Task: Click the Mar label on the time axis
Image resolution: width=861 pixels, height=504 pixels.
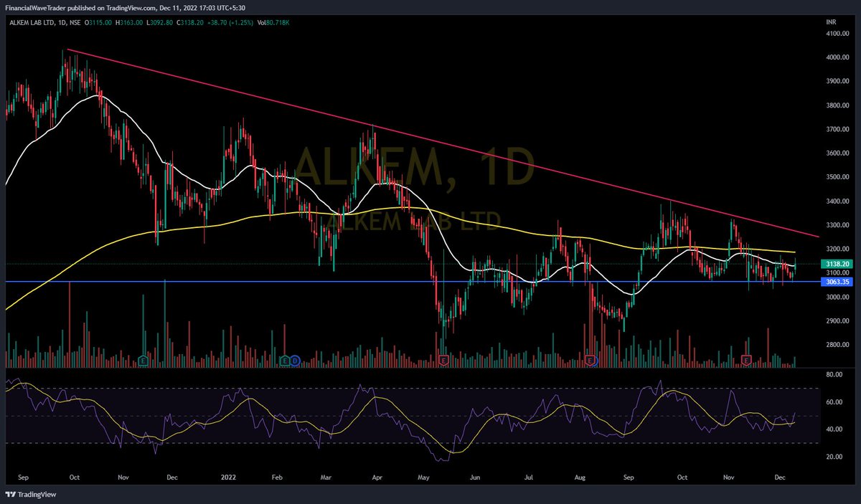Action: (x=326, y=476)
